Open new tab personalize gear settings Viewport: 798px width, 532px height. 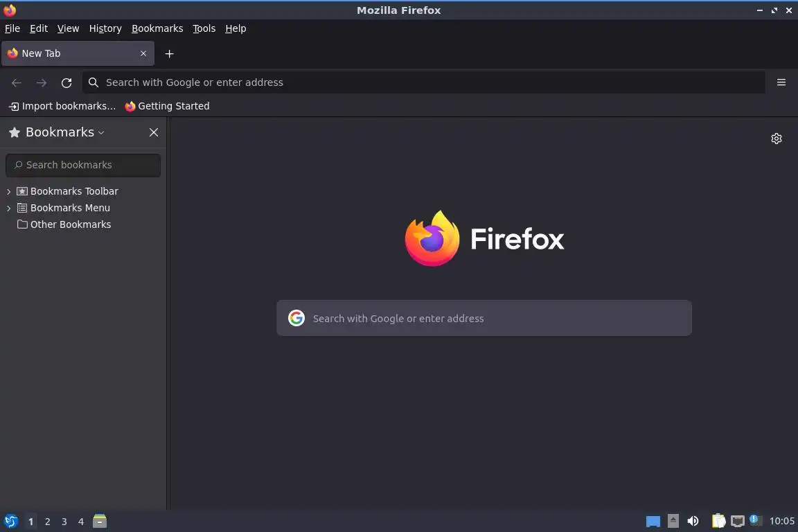click(x=776, y=139)
